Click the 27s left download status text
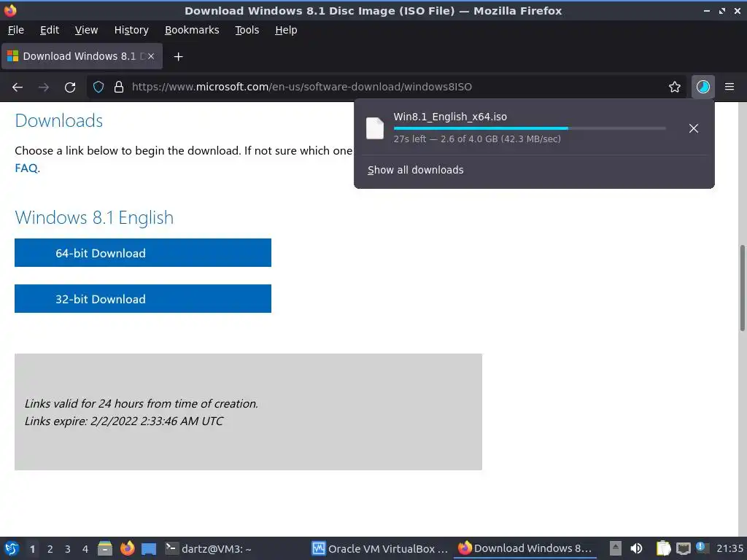The width and height of the screenshot is (747, 560). point(477,139)
